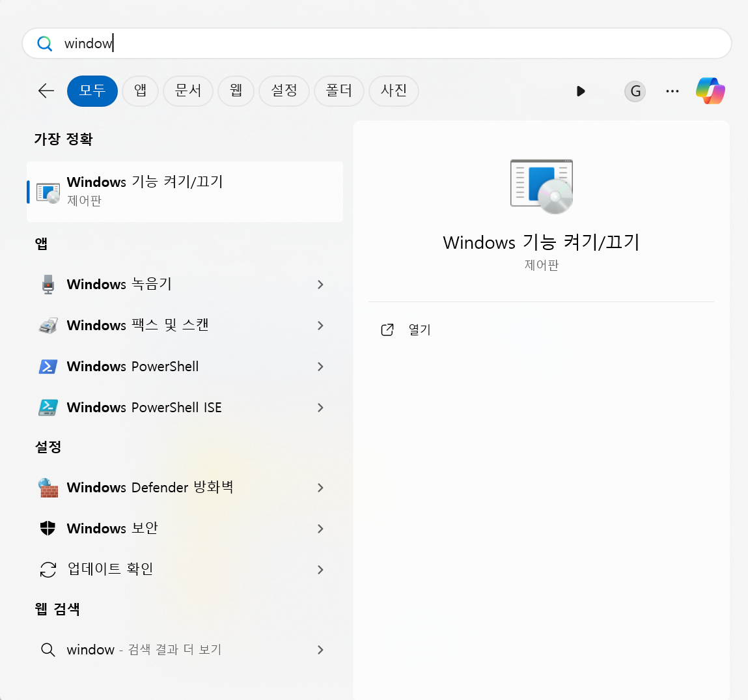Click the search magnifier icon in search box
The height and width of the screenshot is (700, 748).
45,44
